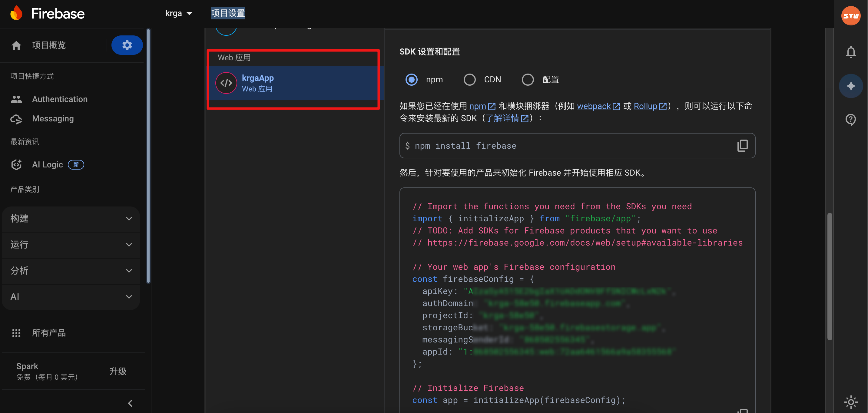Open the npm documentation link

482,106
